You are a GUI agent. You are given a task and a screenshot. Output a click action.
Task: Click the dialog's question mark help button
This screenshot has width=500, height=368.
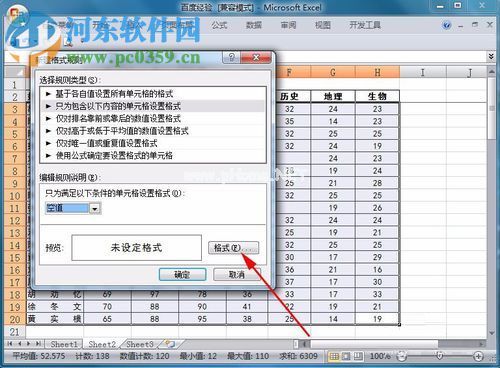(x=231, y=57)
